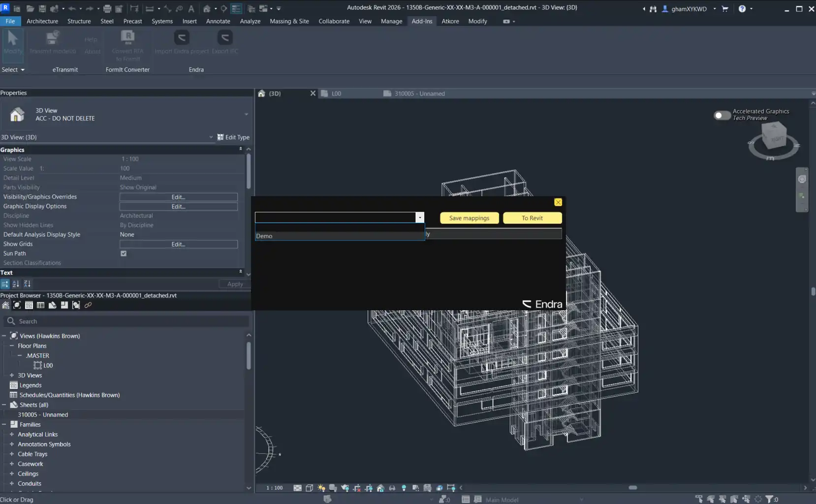Click the Open folder icon in quick access toolbar
816x504 pixels.
pyautogui.click(x=30, y=8)
